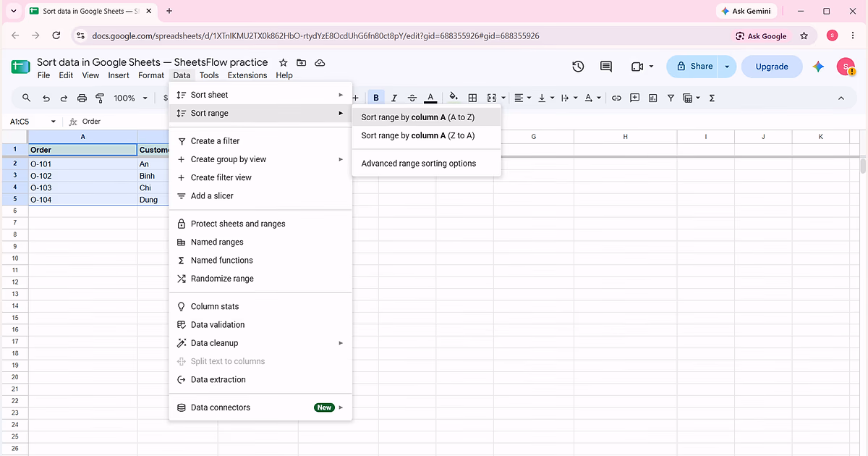Click the Upgrade button

pyautogui.click(x=772, y=67)
